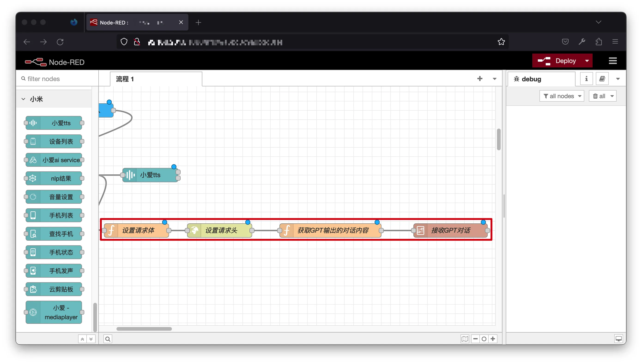The image size is (642, 364).
Task: List all browser tabs chevron
Action: coord(599,22)
